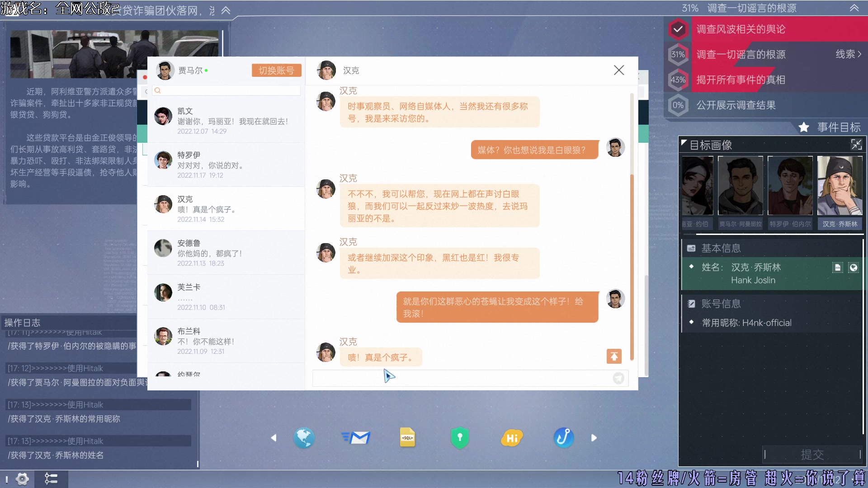Collapse the objectives panel with the double chevron
Screen dimensions: 868x488
854,8
